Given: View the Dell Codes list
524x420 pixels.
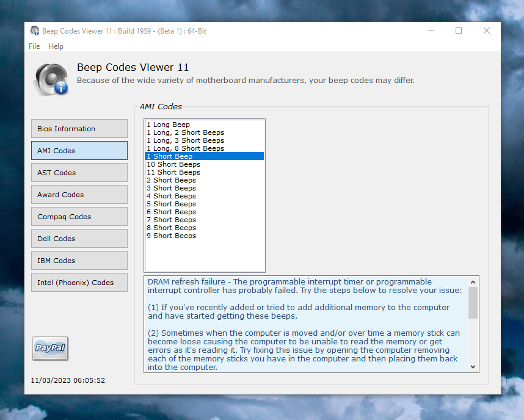Looking at the screenshot, I should pyautogui.click(x=79, y=239).
